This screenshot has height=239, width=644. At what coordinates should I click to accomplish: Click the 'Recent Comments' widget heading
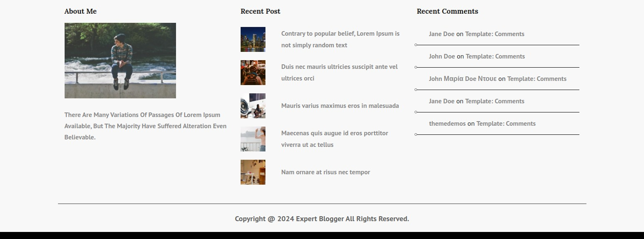tap(447, 11)
